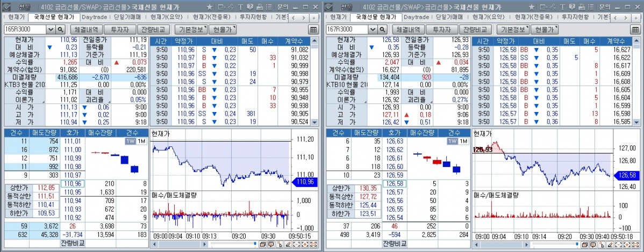
Task: Select cursor pointer tool under 165R3000 chart
Action: pos(280,244)
